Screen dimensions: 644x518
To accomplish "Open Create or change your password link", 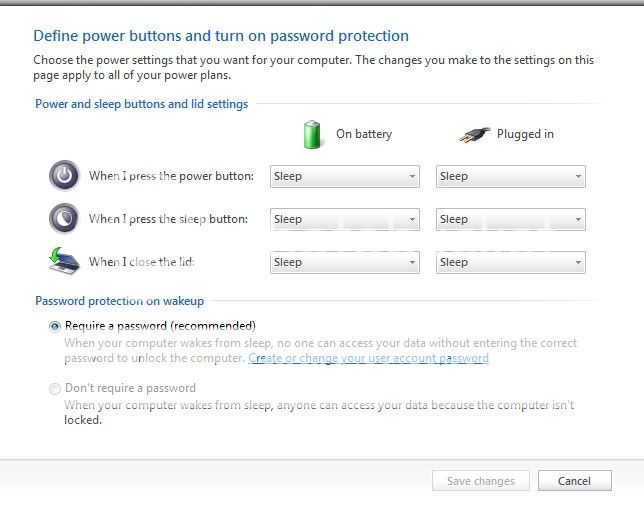I will [368, 358].
